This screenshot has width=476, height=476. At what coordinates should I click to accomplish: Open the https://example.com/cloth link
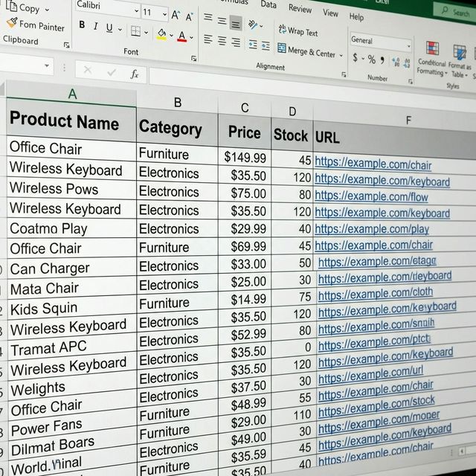coord(376,293)
